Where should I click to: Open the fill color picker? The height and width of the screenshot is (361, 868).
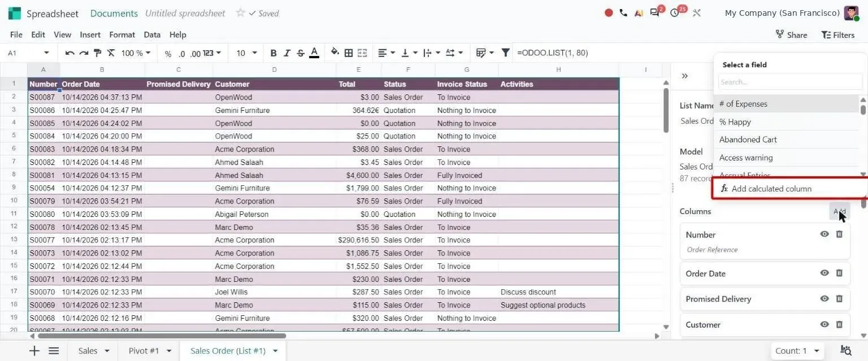pyautogui.click(x=335, y=53)
